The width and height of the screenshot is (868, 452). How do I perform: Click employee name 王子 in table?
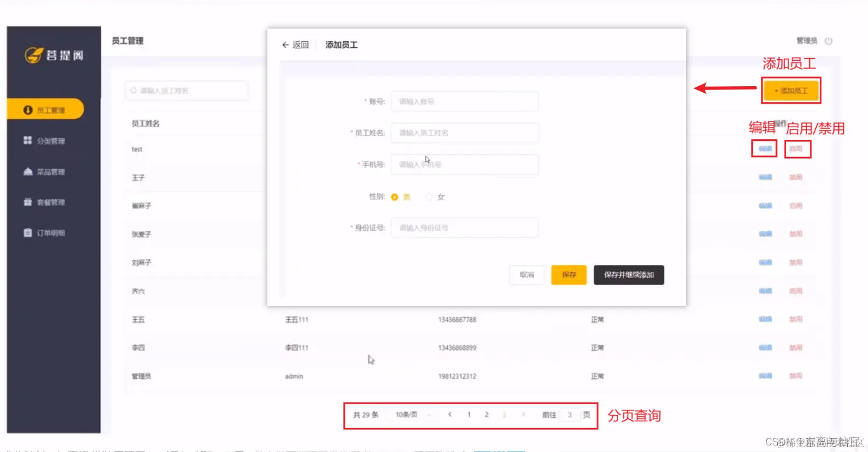(x=138, y=178)
